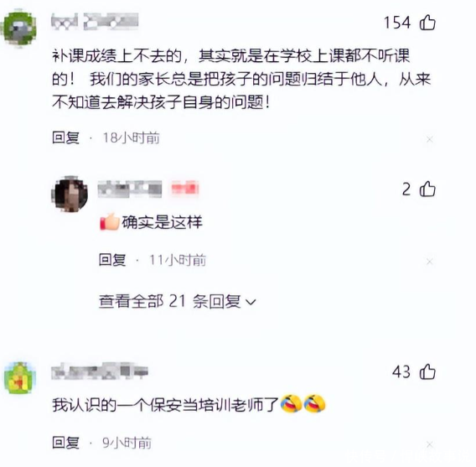
Task: Reply to the 保安当培训老师 comment via 回复
Action: pyautogui.click(x=66, y=443)
